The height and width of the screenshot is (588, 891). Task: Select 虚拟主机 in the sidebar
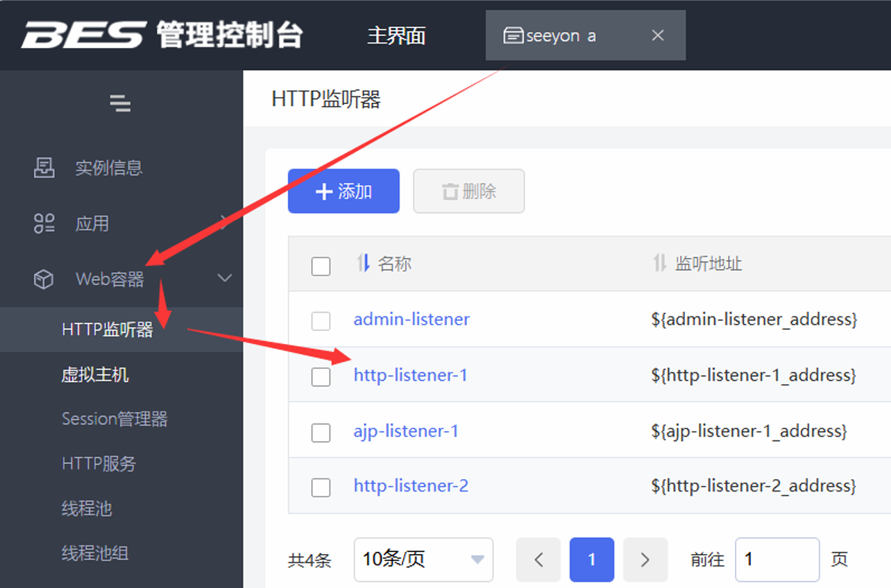click(95, 375)
